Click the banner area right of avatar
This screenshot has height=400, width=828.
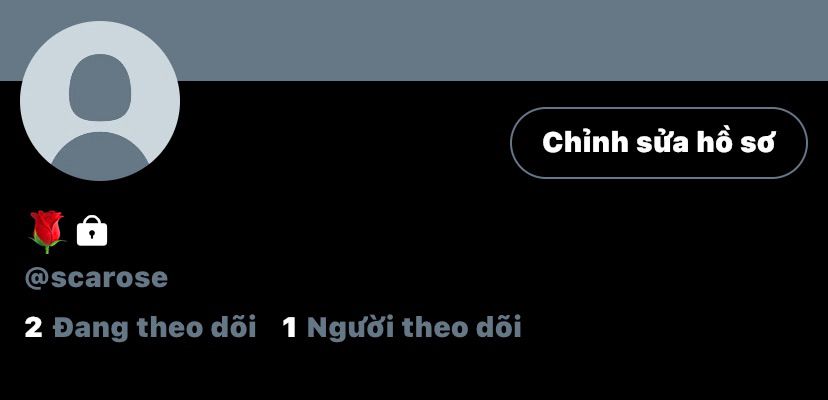(502, 40)
